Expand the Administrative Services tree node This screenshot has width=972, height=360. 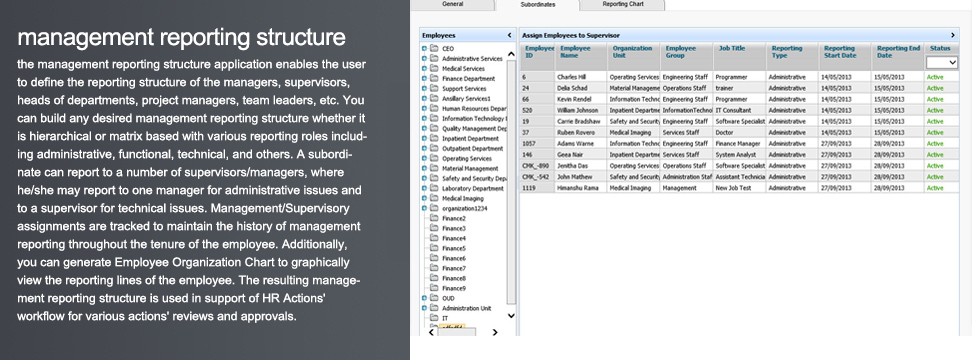(x=425, y=58)
